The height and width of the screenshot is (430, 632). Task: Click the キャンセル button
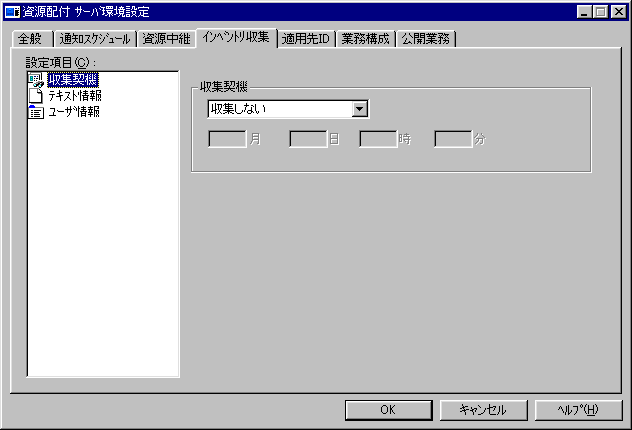483,410
